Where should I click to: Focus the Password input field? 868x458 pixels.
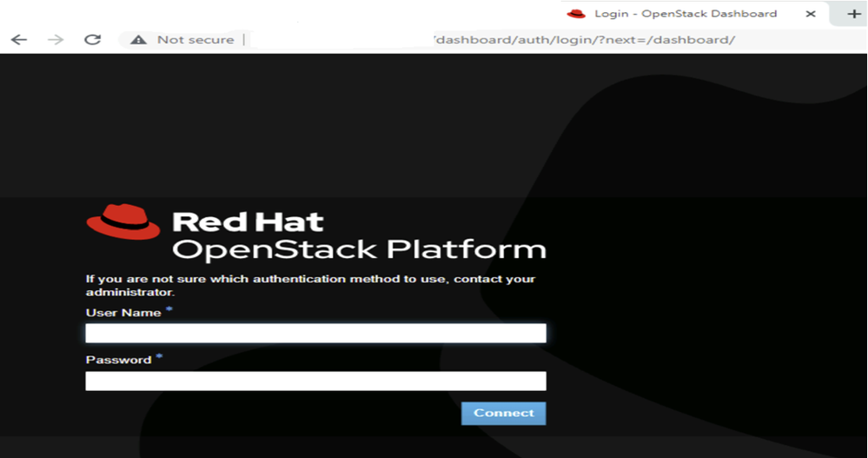tap(315, 381)
